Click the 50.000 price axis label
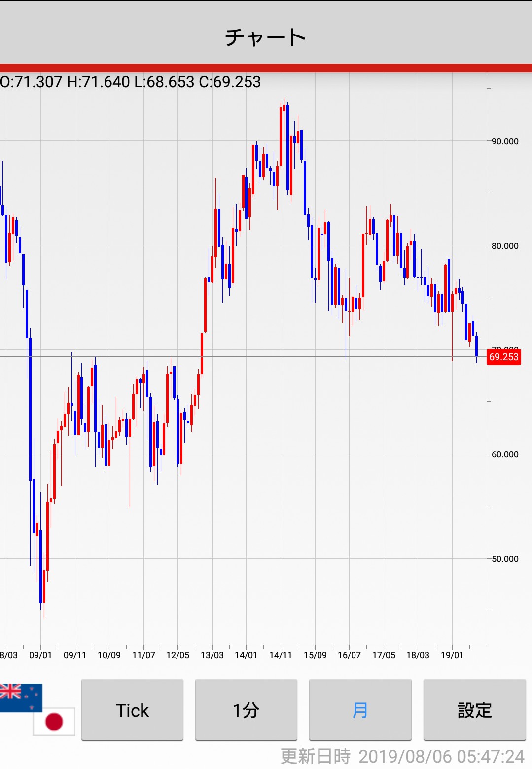 click(x=505, y=559)
